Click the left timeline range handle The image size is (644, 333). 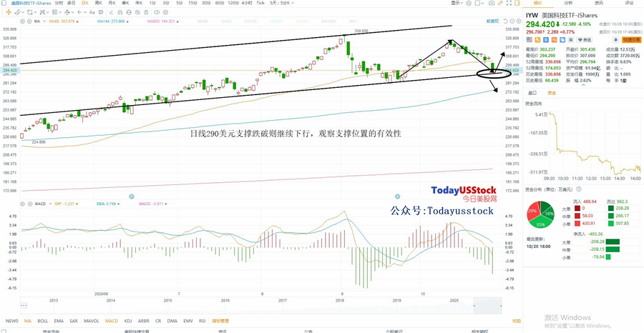pos(474,306)
